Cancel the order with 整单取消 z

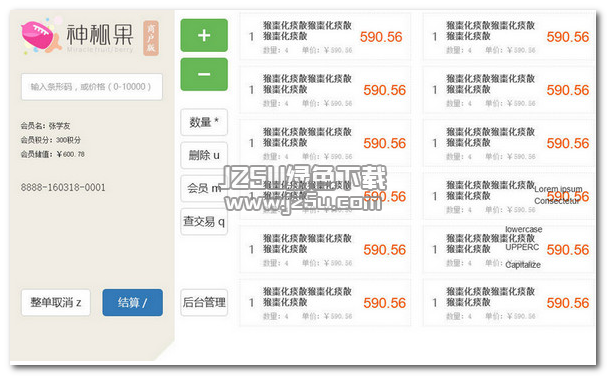coord(56,302)
